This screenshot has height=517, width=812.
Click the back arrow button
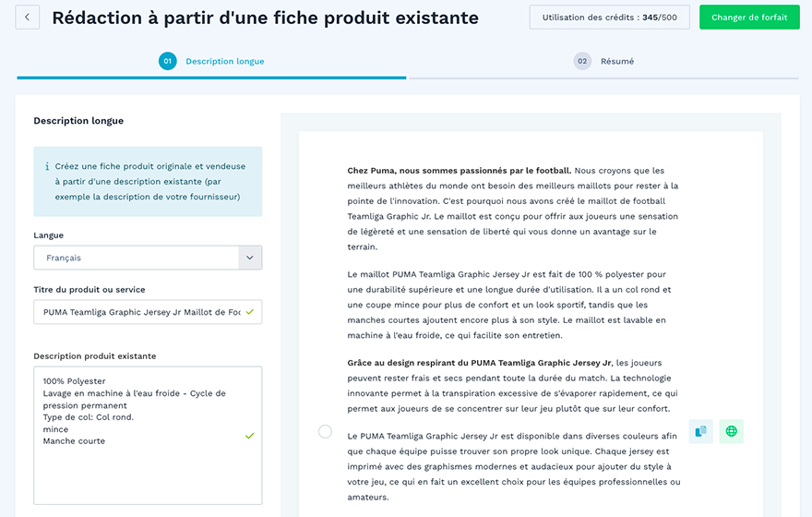click(x=28, y=18)
